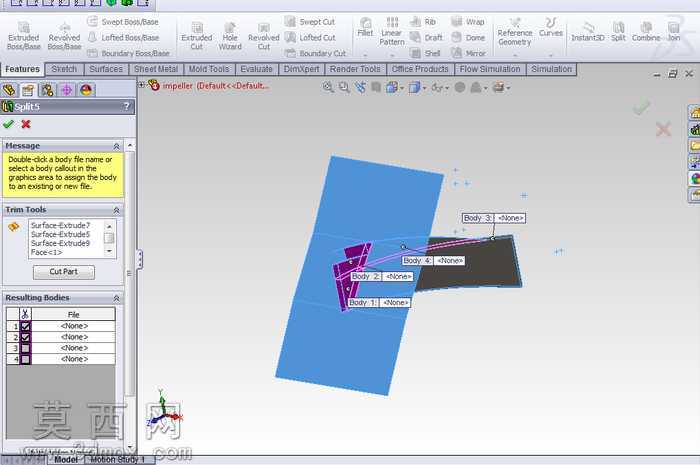700x465 pixels.
Task: Check body 3 in Resulting Bodies
Action: click(x=25, y=348)
